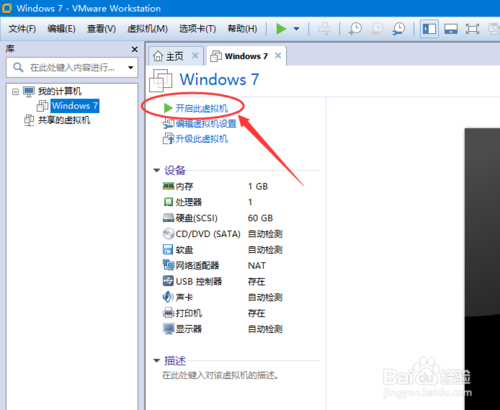Open the 虚拟机(M) menu
This screenshot has width=500, height=410.
(x=147, y=29)
